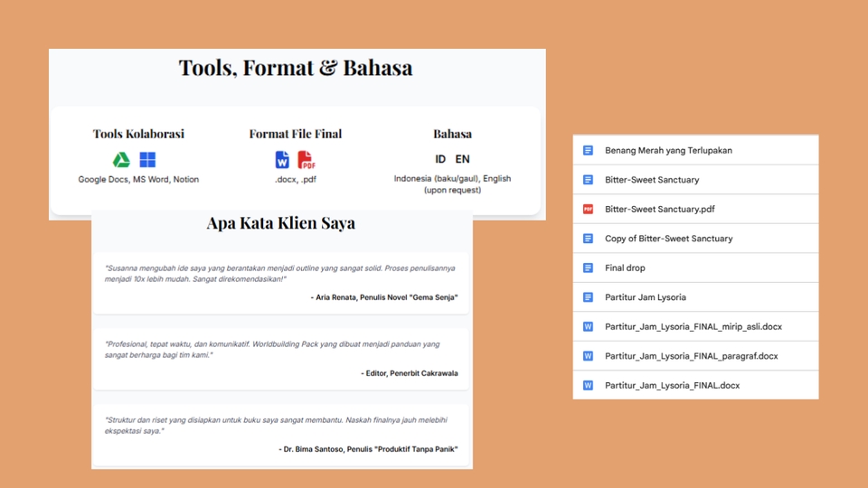Click the Apa Kata Klien Saya heading
Screen dimensions: 868x488
pyautogui.click(x=280, y=223)
